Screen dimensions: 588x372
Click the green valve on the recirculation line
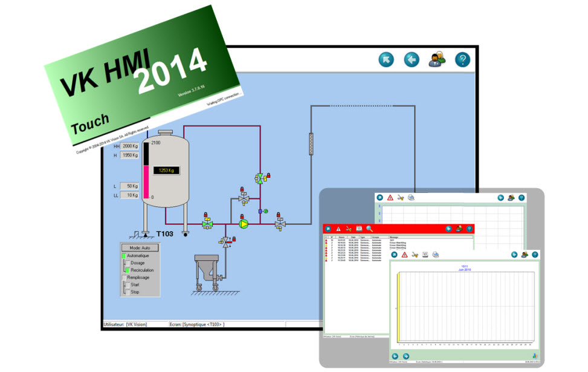[260, 178]
